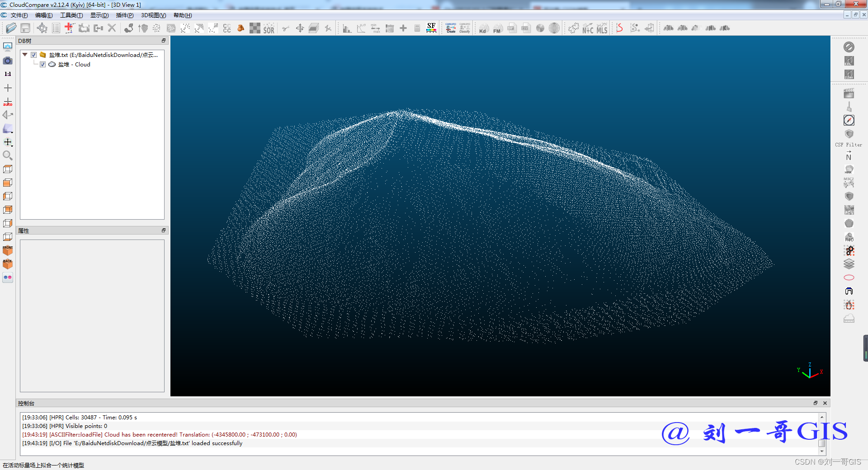Click the MLS smoothing icon
Screen dimensions: 868x470
tap(602, 28)
